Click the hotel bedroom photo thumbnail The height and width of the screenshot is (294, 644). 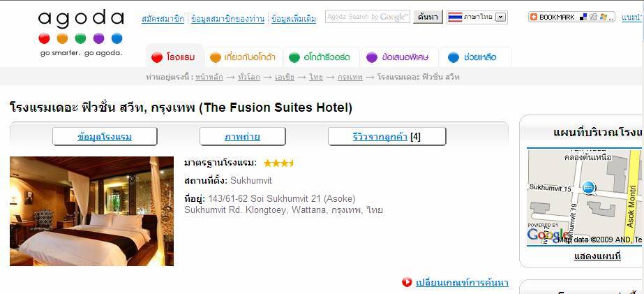click(x=91, y=211)
